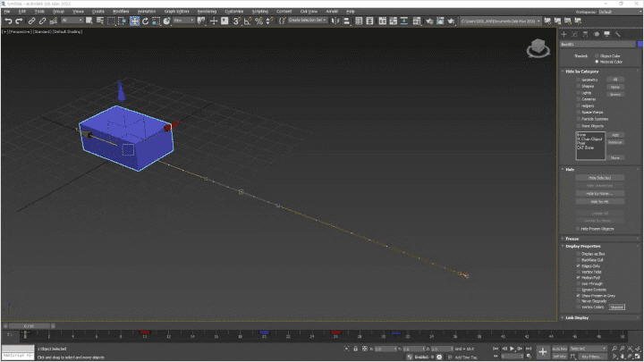Screen dimensions: 644x362
Task: Select the Select Object tool
Action: [89, 21]
